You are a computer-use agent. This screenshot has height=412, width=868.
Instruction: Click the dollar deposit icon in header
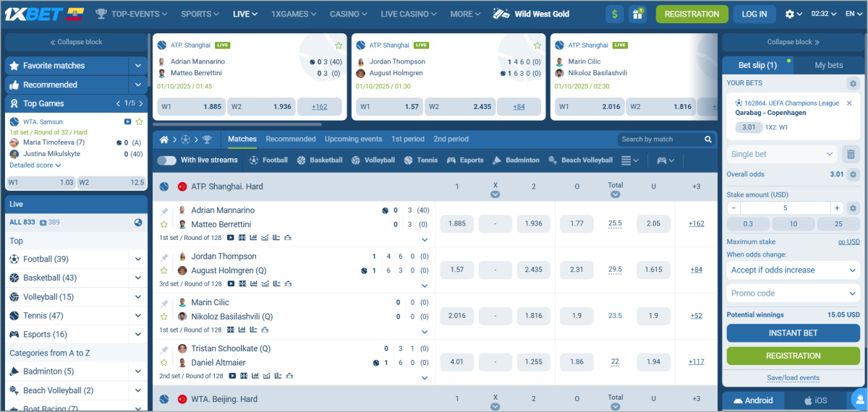[x=615, y=14]
